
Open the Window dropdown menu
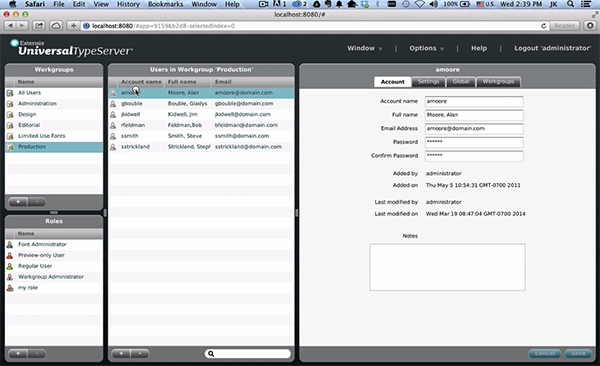pos(365,48)
